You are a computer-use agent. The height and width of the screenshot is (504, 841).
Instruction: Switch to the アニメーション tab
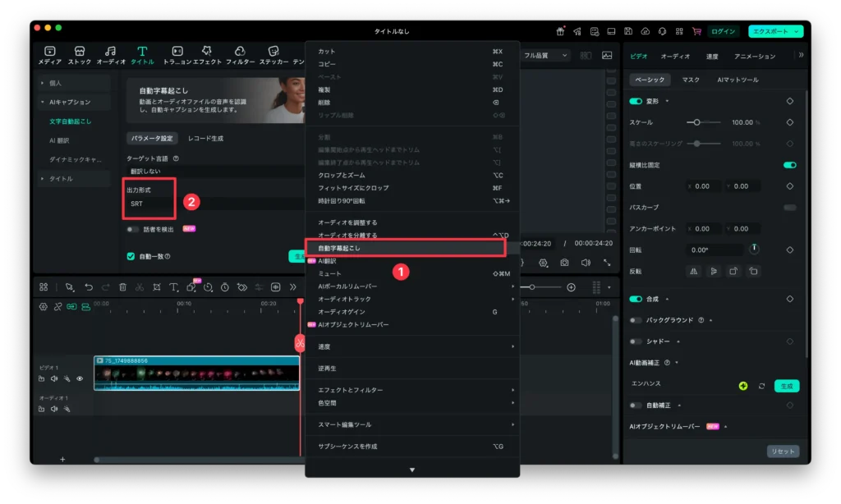pos(755,57)
